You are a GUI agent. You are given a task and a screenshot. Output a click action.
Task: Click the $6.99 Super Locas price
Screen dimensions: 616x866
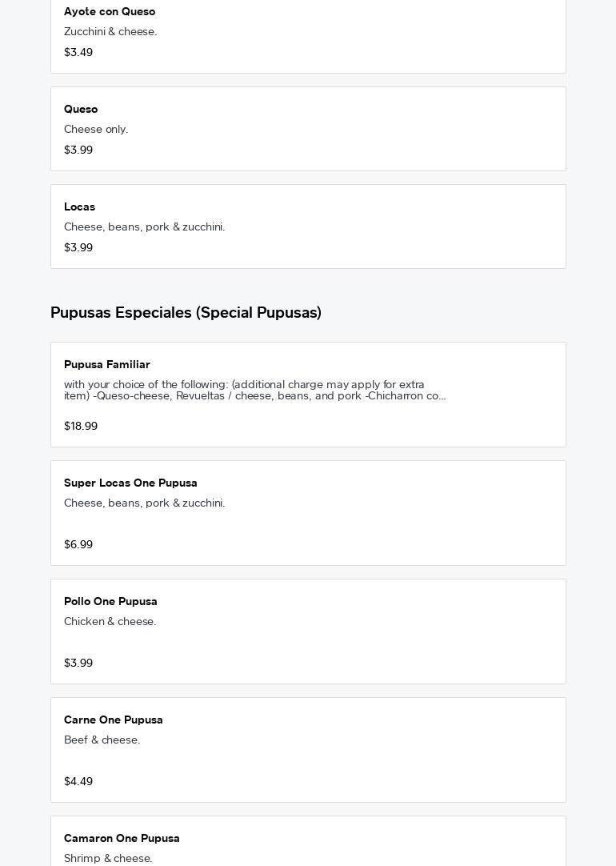tap(78, 545)
